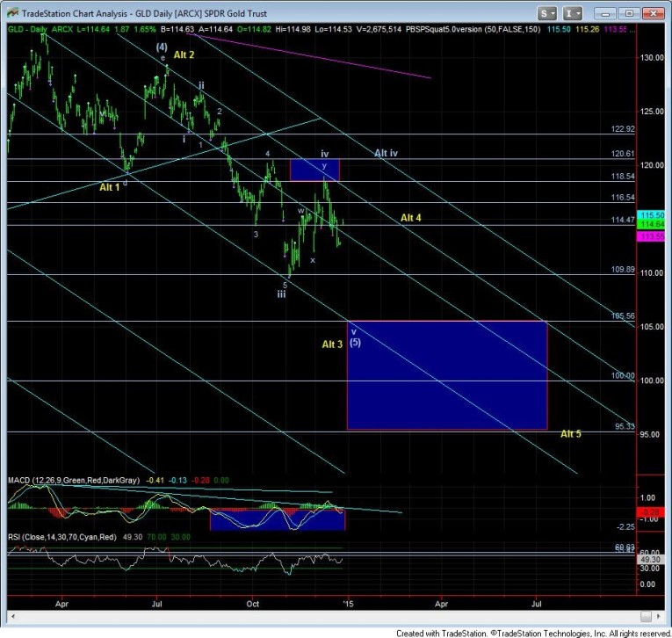Click the '130.00' price axis value
Screen dimensions: 672x638
[653, 57]
